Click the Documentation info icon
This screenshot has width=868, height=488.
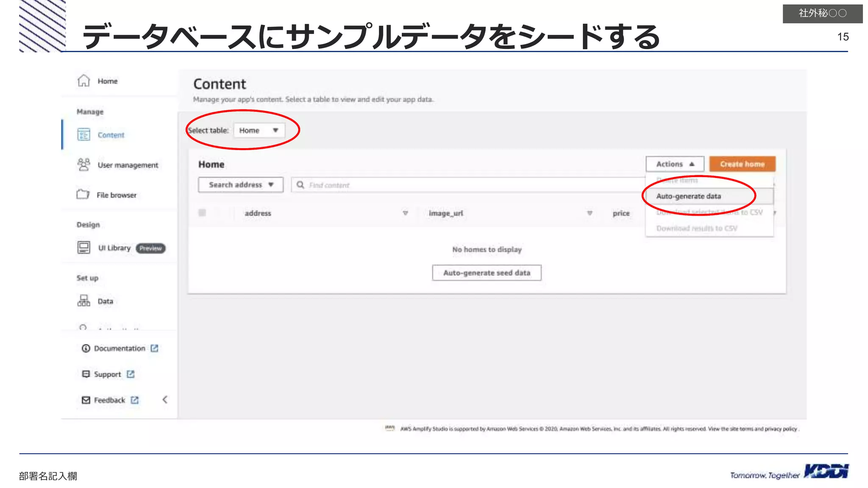pyautogui.click(x=86, y=348)
